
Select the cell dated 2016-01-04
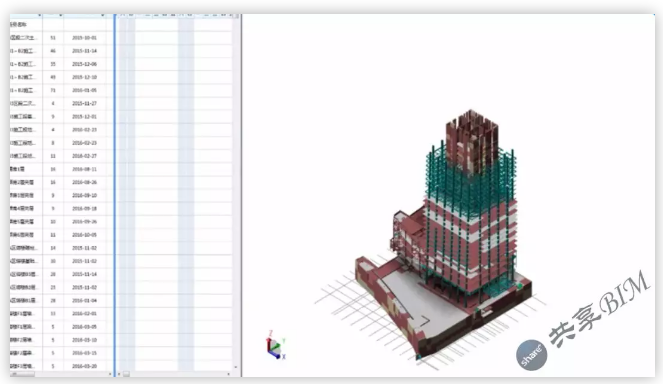point(85,300)
